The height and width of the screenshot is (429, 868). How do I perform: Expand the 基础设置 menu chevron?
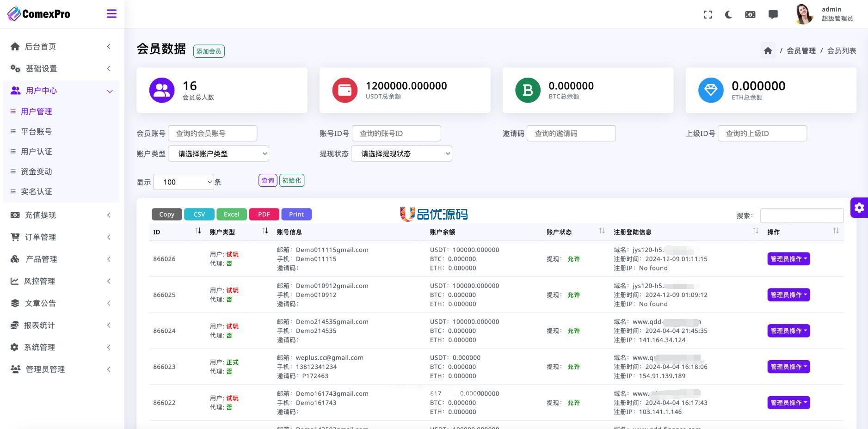pyautogui.click(x=109, y=68)
